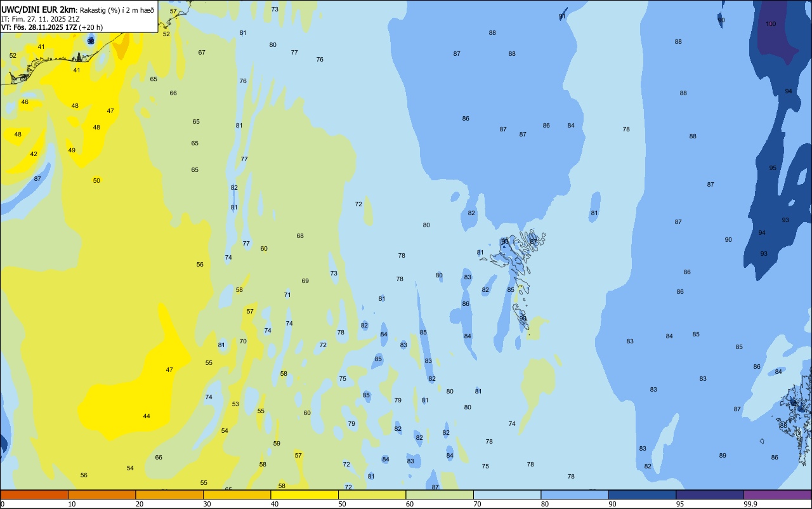Click the 'UWC/DINI EUR 2km' title text
This screenshot has width=812, height=509.
point(39,10)
